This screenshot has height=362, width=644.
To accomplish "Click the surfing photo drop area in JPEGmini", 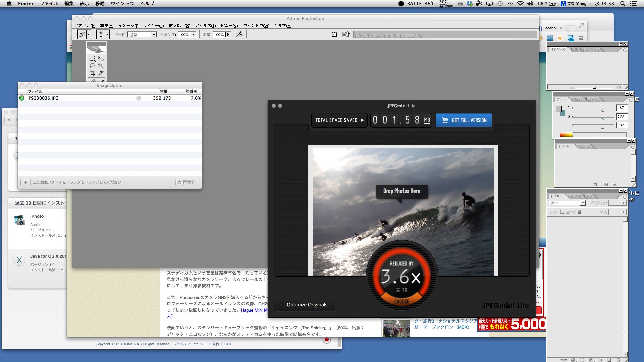I will point(403,211).
